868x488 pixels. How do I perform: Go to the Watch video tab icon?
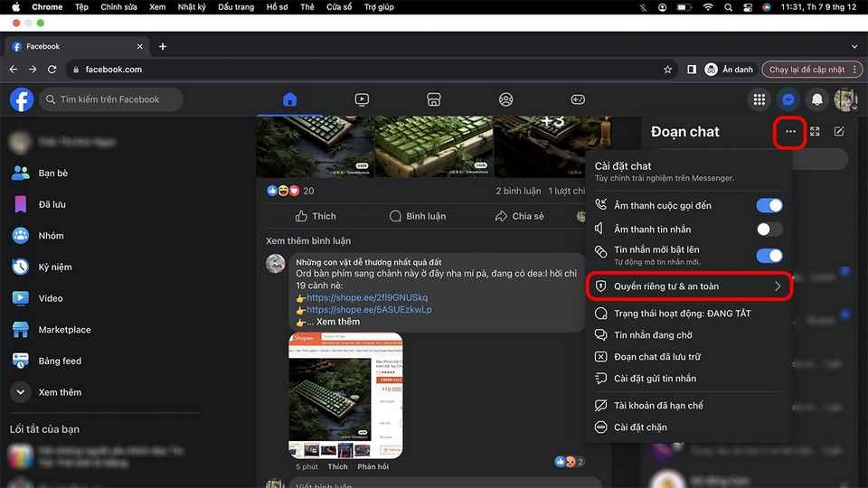point(362,99)
